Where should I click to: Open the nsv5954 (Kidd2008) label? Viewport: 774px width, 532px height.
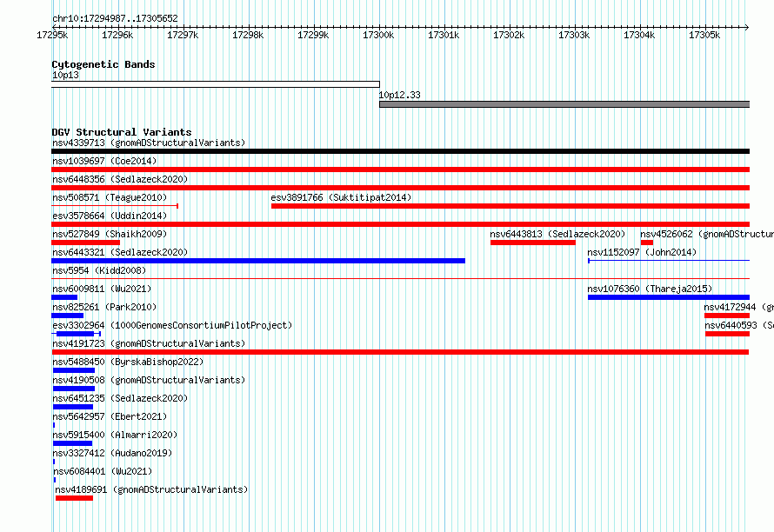pos(99,270)
